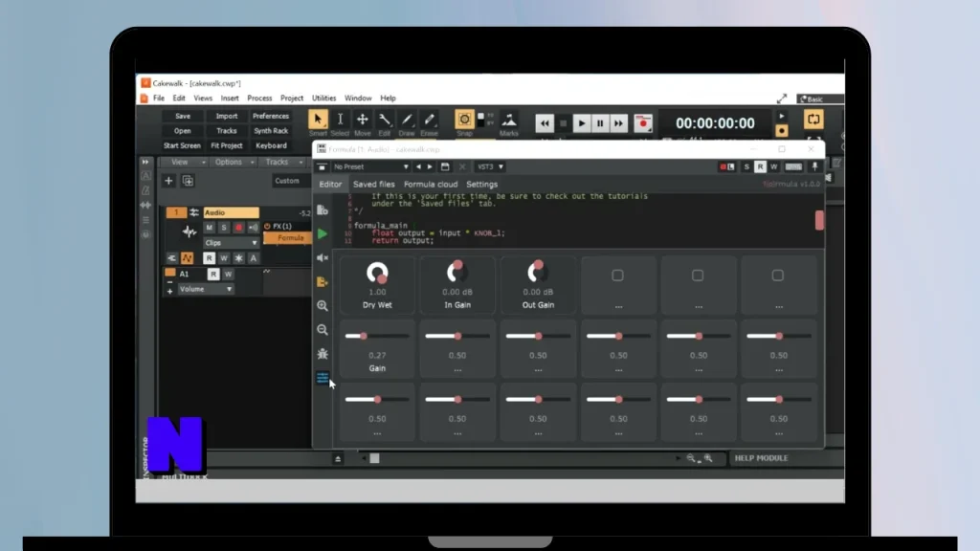The width and height of the screenshot is (980, 551).
Task: Click the duplicate track icon
Action: tap(188, 181)
